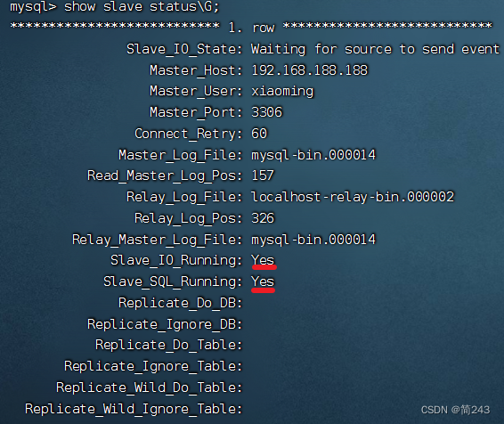This screenshot has width=504, height=424.
Task: Click the Master_Log_File value mysql-bin.000014
Action: coord(313,155)
